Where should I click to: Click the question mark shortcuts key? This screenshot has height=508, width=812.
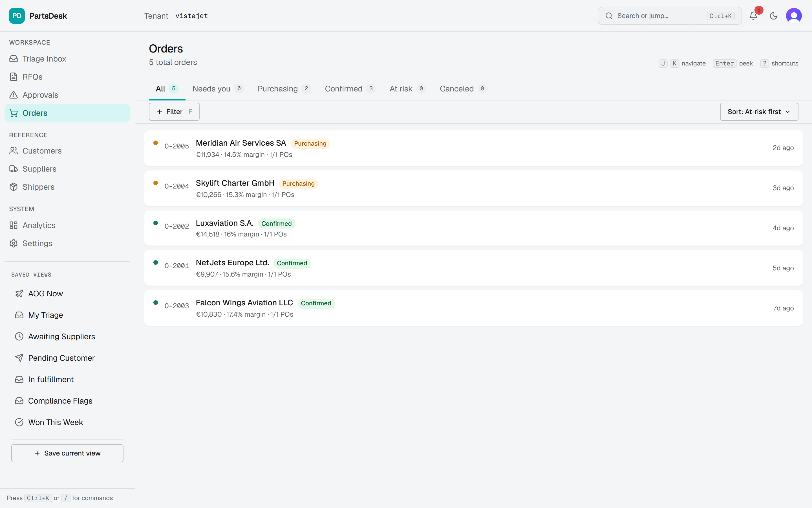[x=765, y=63]
